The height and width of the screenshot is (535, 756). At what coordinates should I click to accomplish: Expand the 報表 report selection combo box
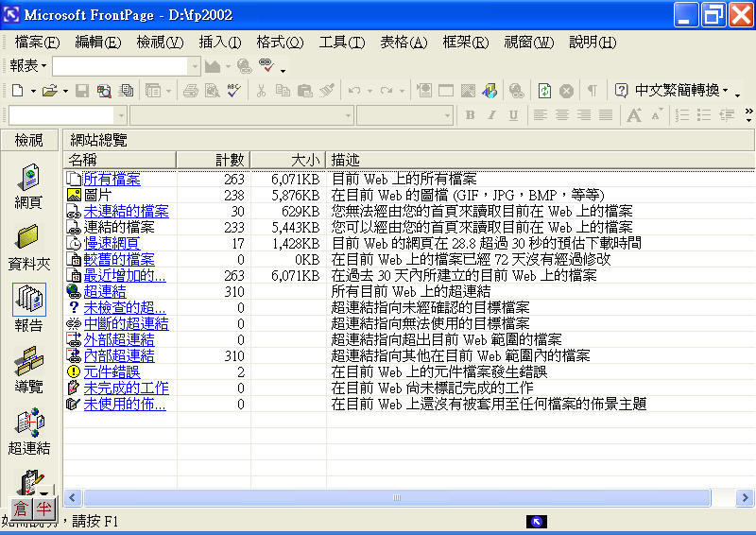click(195, 66)
